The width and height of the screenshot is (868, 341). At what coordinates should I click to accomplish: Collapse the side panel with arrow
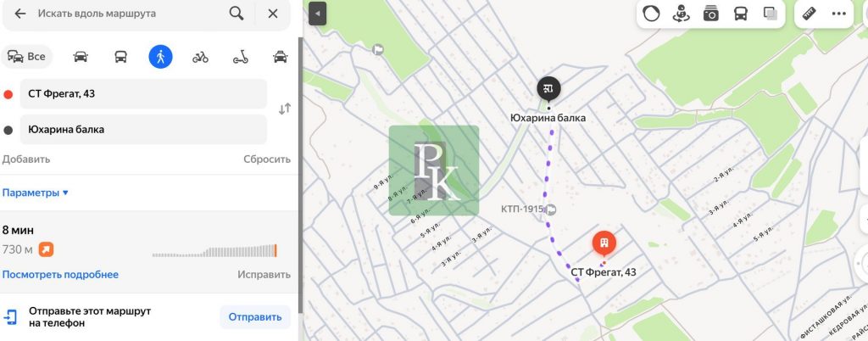(317, 14)
